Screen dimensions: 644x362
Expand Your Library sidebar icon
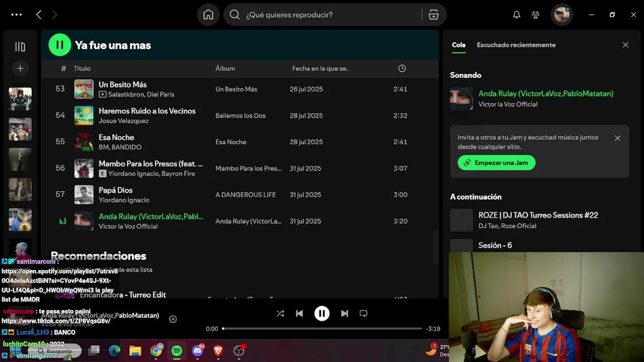click(x=20, y=47)
